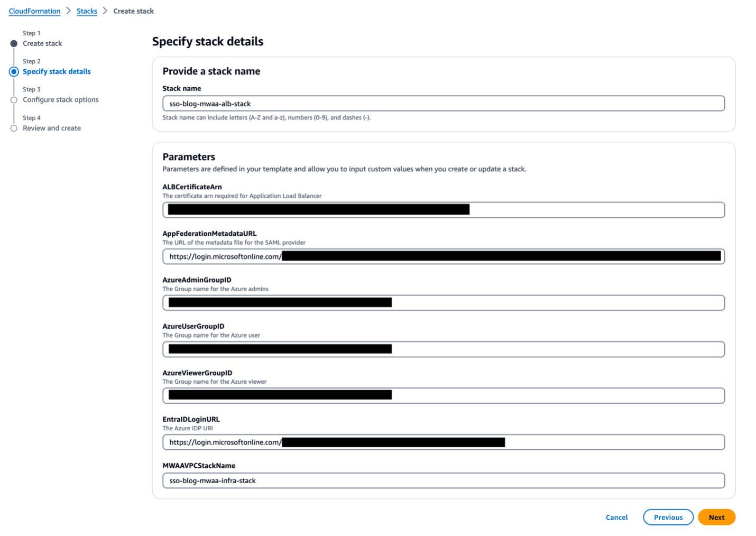This screenshot has height=536, width=756.
Task: Select Configure stack options step label
Action: pyautogui.click(x=61, y=100)
